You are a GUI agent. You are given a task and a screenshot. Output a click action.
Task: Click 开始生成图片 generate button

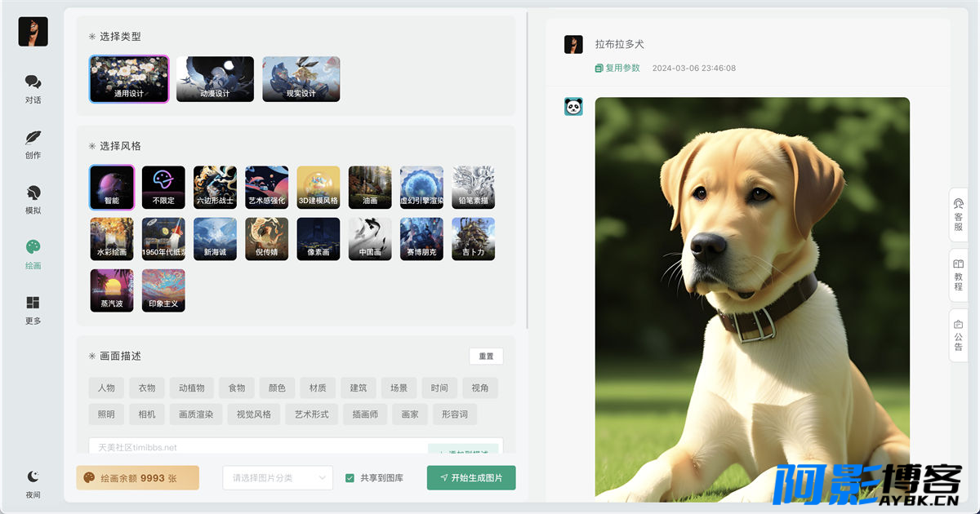pos(471,477)
